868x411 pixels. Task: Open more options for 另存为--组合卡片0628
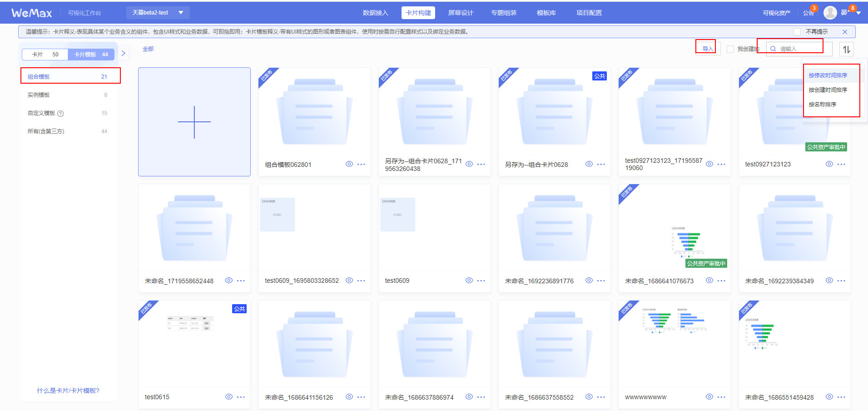[x=601, y=165]
